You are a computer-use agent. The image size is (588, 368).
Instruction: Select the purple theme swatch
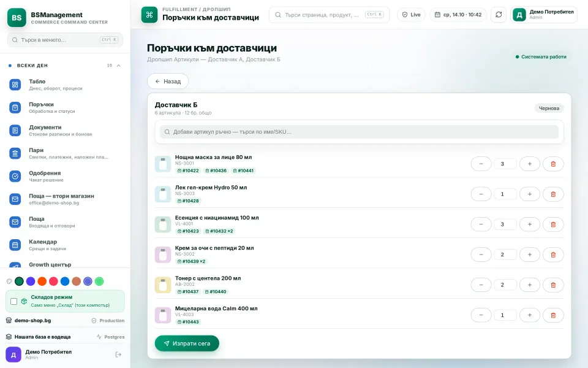pyautogui.click(x=31, y=282)
